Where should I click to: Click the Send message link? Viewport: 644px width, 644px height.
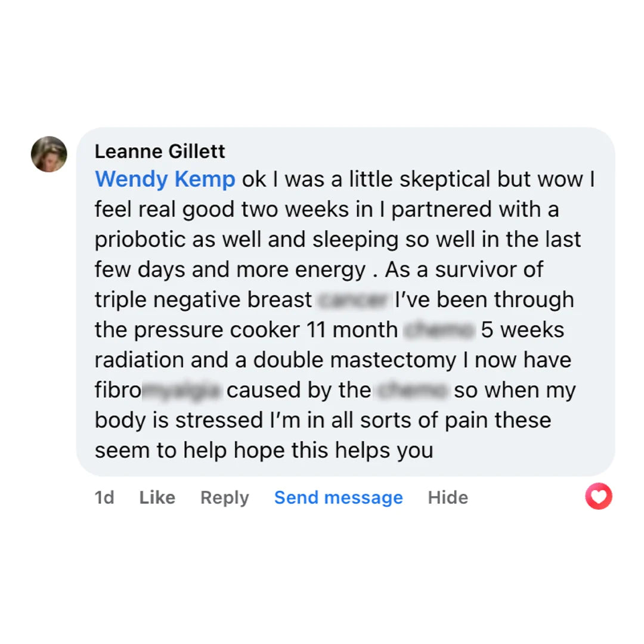[338, 497]
